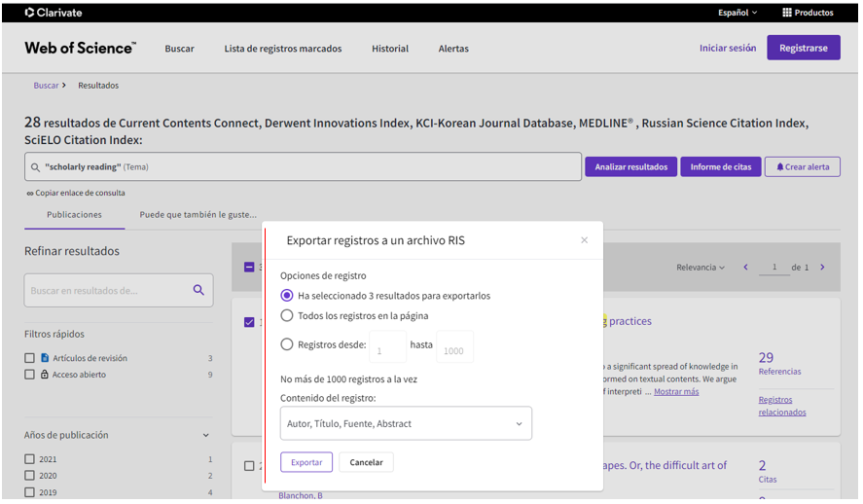Select 'Ha seleccionado 3 resultados' radio option
Viewport: 863px width, 504px height.
tap(287, 296)
